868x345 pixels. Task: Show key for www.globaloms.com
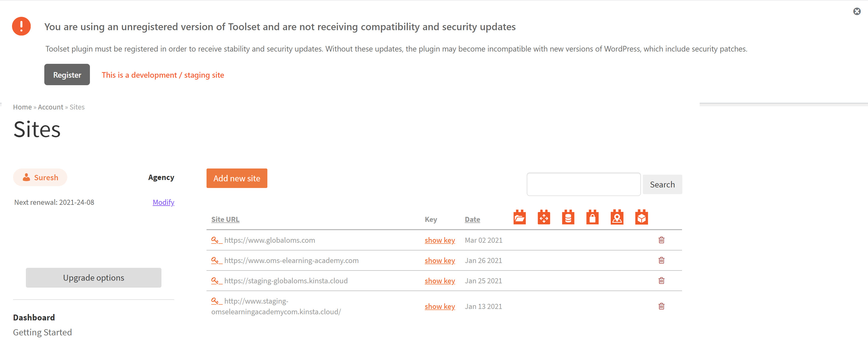click(x=439, y=240)
